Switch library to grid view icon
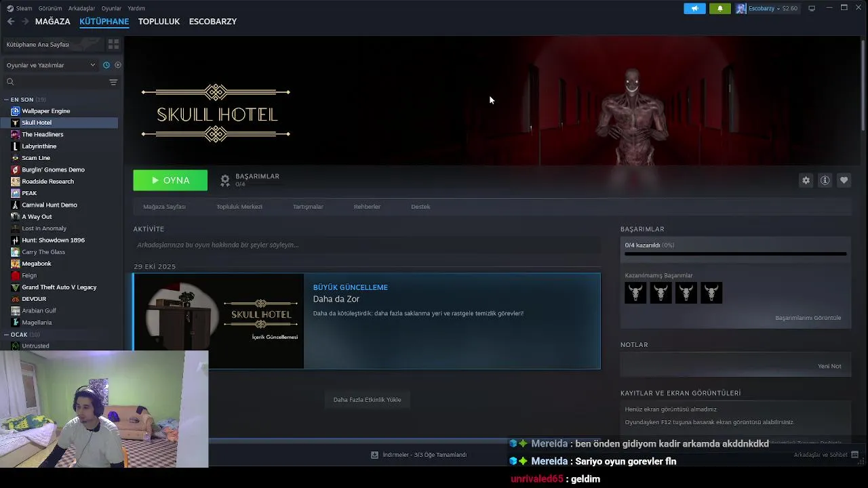The height and width of the screenshot is (488, 868). (x=113, y=44)
